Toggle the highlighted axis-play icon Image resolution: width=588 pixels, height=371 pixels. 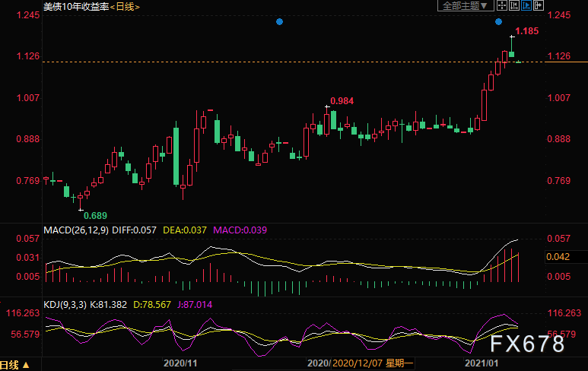tap(526, 5)
